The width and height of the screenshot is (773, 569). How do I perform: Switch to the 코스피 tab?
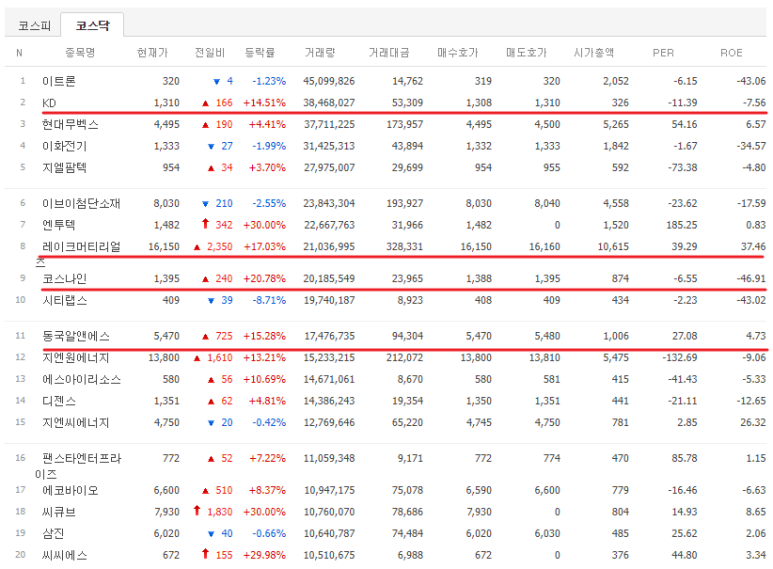[x=34, y=25]
